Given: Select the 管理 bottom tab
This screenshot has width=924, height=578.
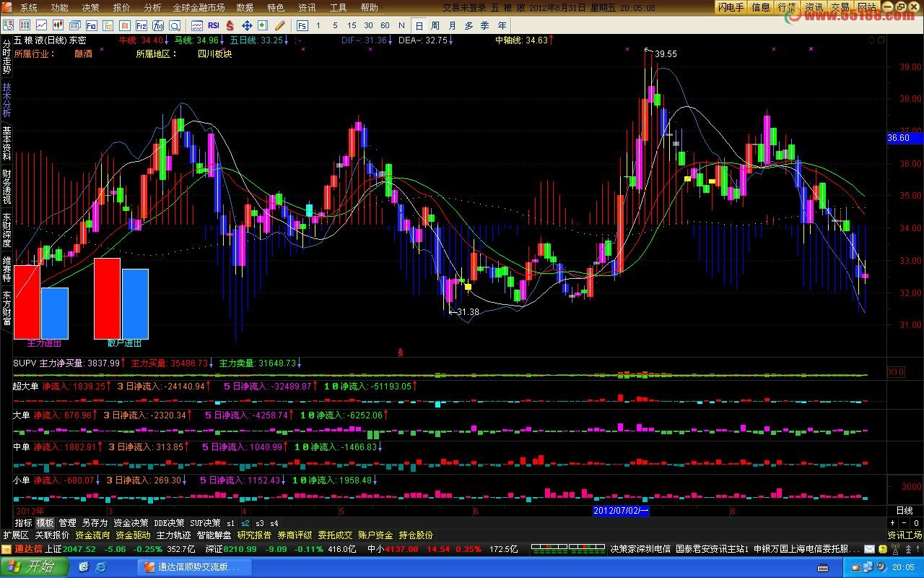Looking at the screenshot, I should [x=67, y=522].
